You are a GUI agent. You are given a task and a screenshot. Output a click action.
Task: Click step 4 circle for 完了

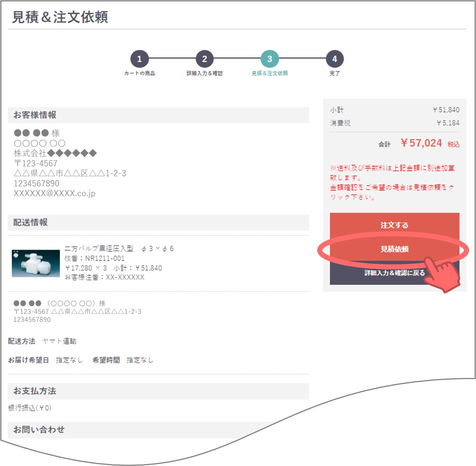pos(334,59)
